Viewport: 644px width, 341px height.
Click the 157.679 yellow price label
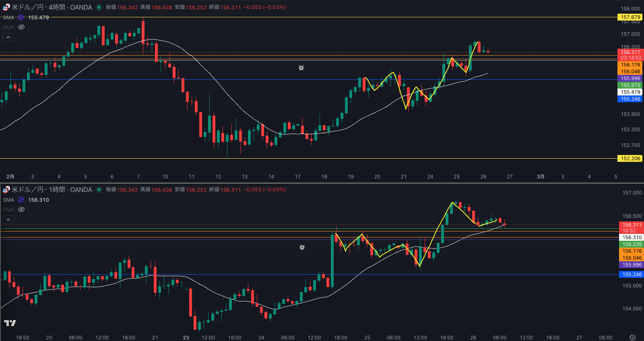coord(630,17)
